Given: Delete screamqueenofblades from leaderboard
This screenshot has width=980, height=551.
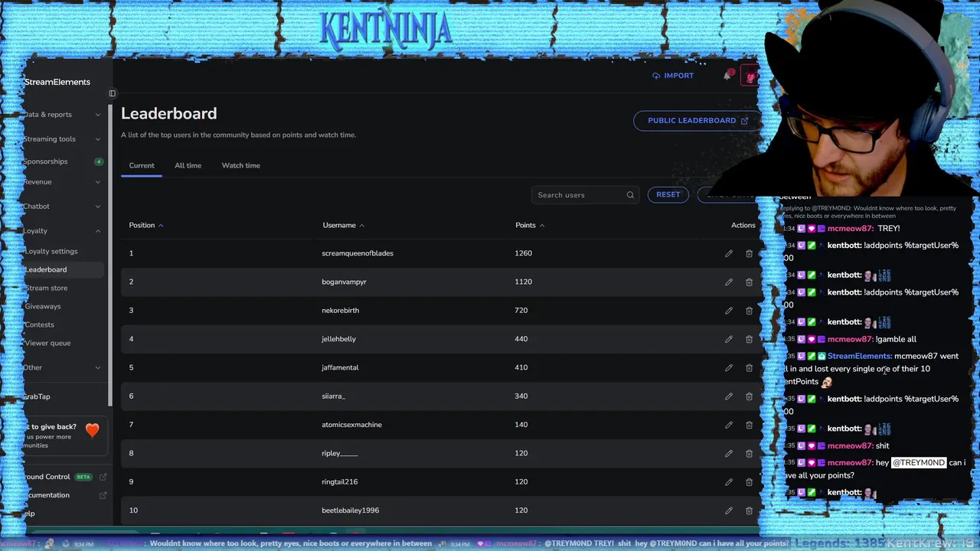Looking at the screenshot, I should 749,253.
